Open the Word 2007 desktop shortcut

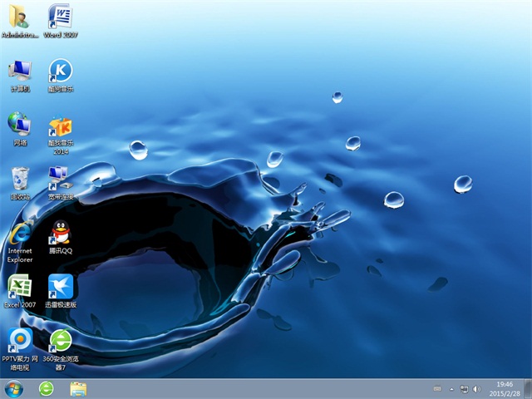coord(60,18)
